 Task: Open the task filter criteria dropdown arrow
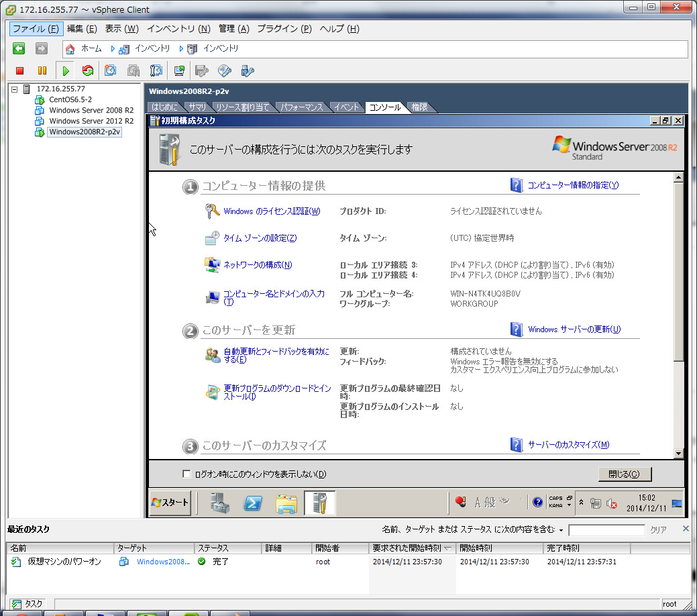[x=561, y=530]
